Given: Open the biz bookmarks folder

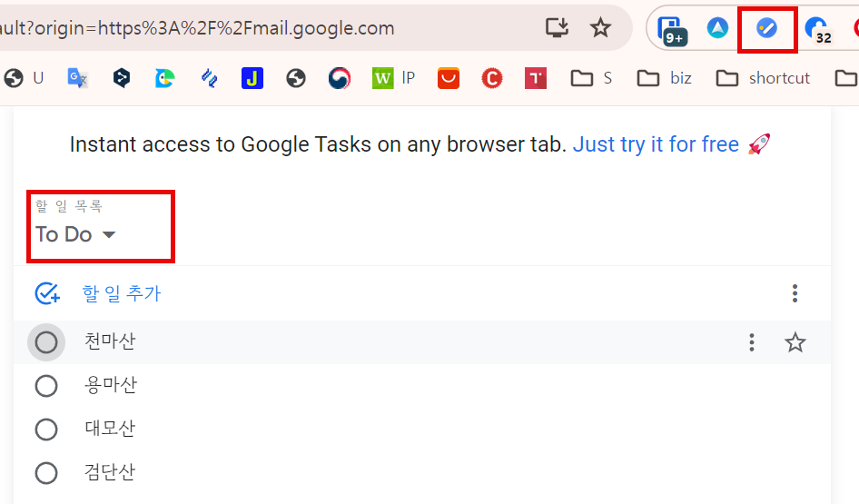Looking at the screenshot, I should (665, 78).
